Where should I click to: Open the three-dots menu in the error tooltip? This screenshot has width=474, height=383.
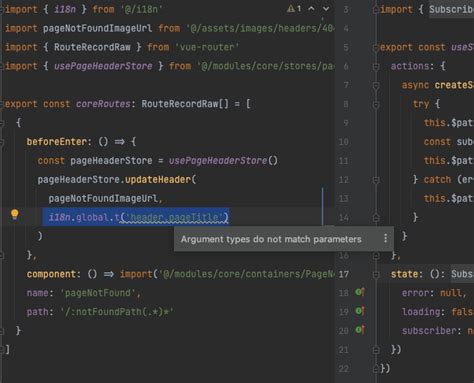coord(385,238)
